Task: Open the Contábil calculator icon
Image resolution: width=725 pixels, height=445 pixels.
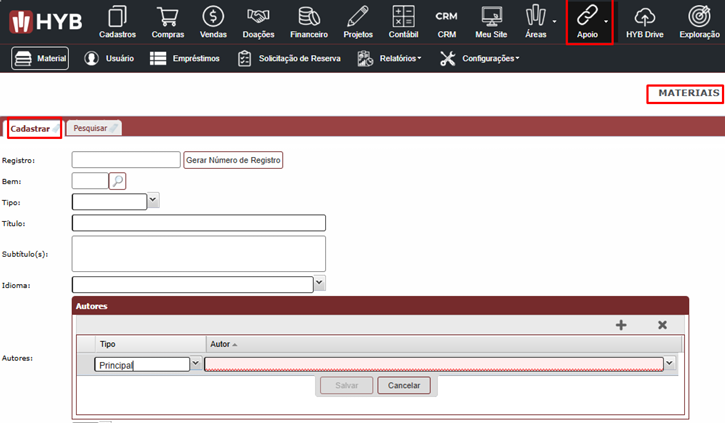Action: 403,17
